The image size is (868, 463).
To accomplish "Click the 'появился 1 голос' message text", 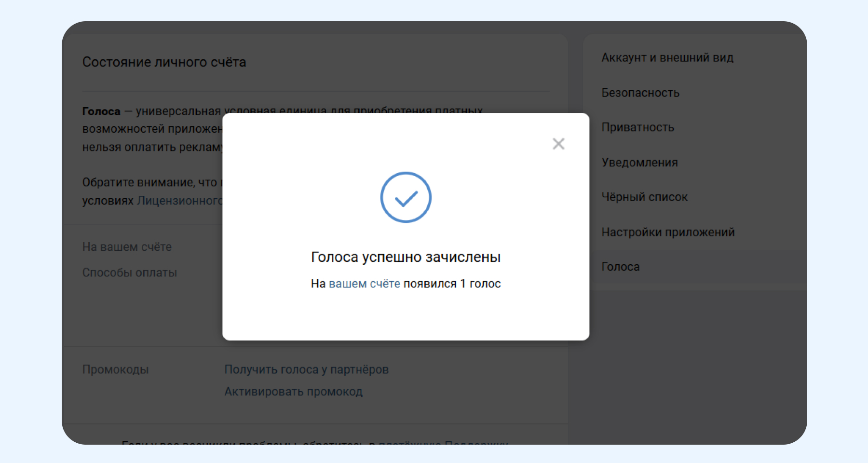I will [452, 284].
